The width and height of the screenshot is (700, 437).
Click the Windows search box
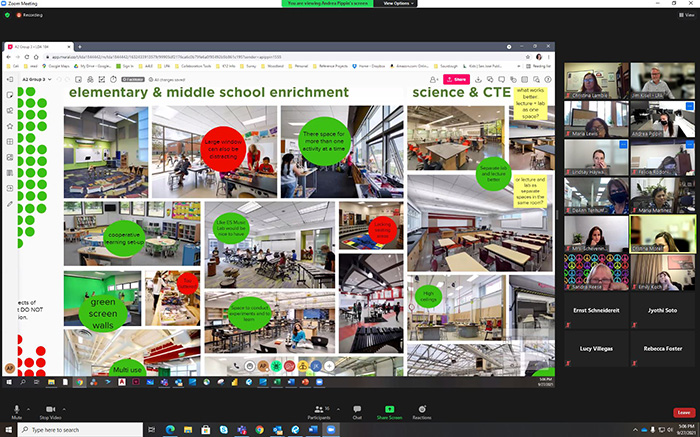tap(80, 430)
